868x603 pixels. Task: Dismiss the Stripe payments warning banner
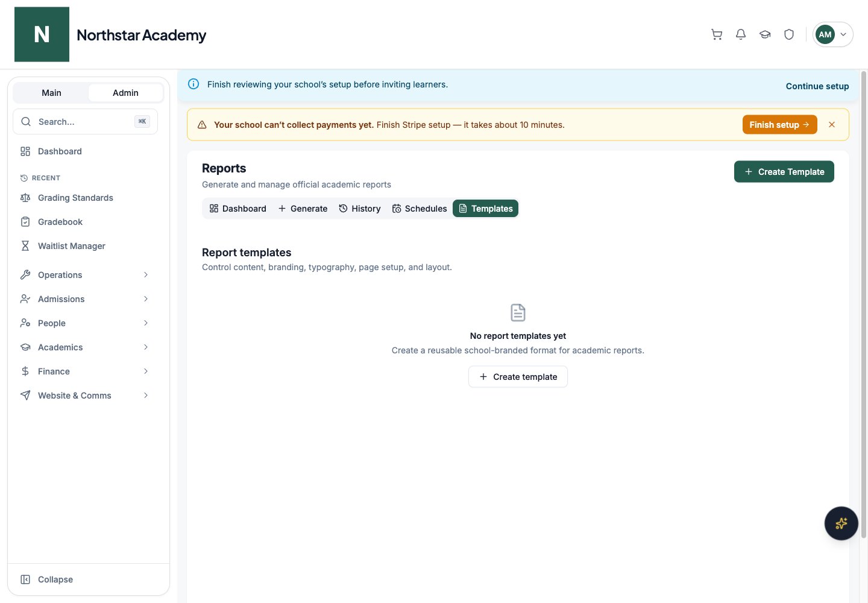click(x=832, y=125)
